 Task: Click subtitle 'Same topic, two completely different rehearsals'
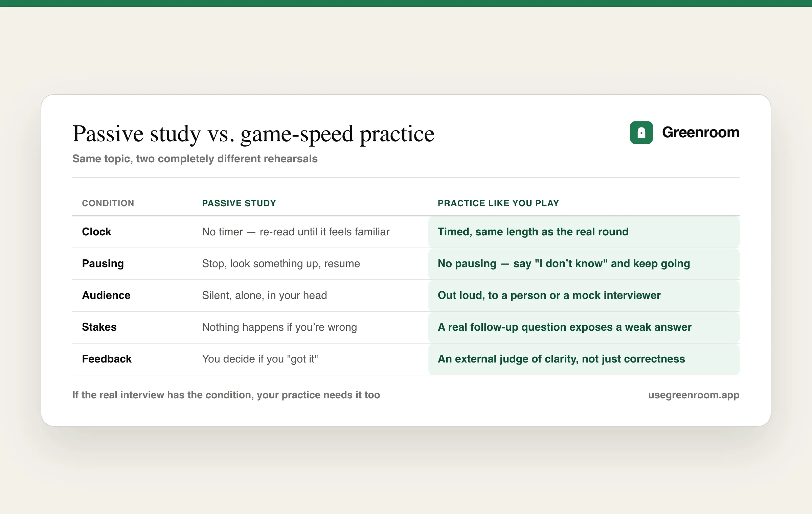point(195,159)
